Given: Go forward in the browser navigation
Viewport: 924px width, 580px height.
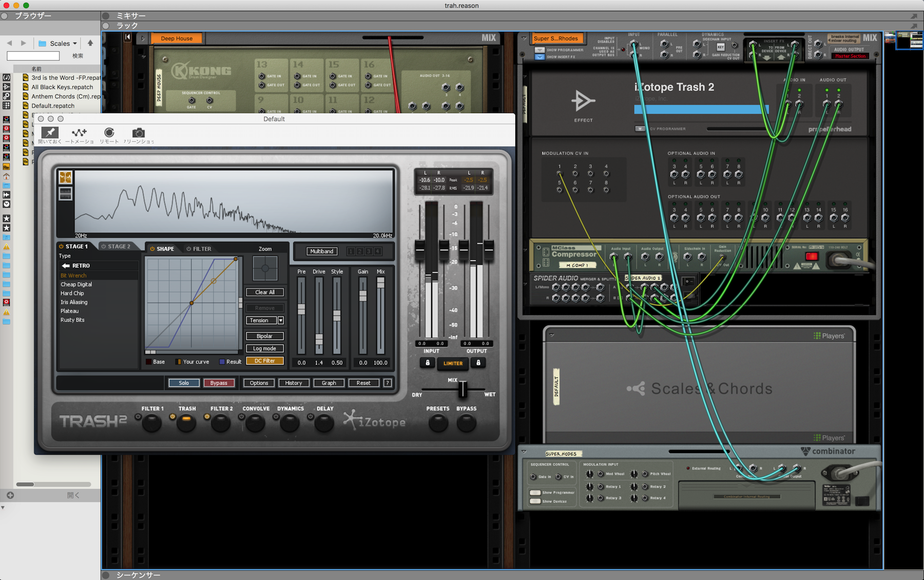Looking at the screenshot, I should coord(23,43).
